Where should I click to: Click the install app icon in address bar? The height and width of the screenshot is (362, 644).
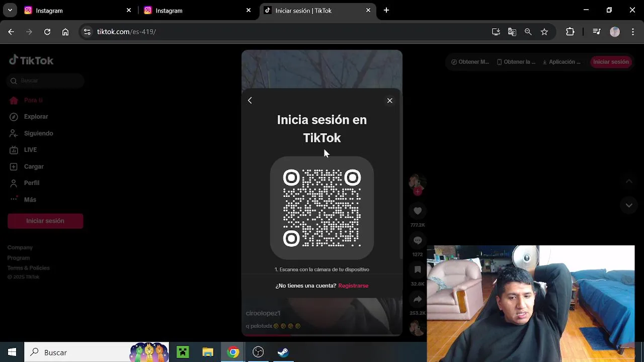(x=496, y=32)
